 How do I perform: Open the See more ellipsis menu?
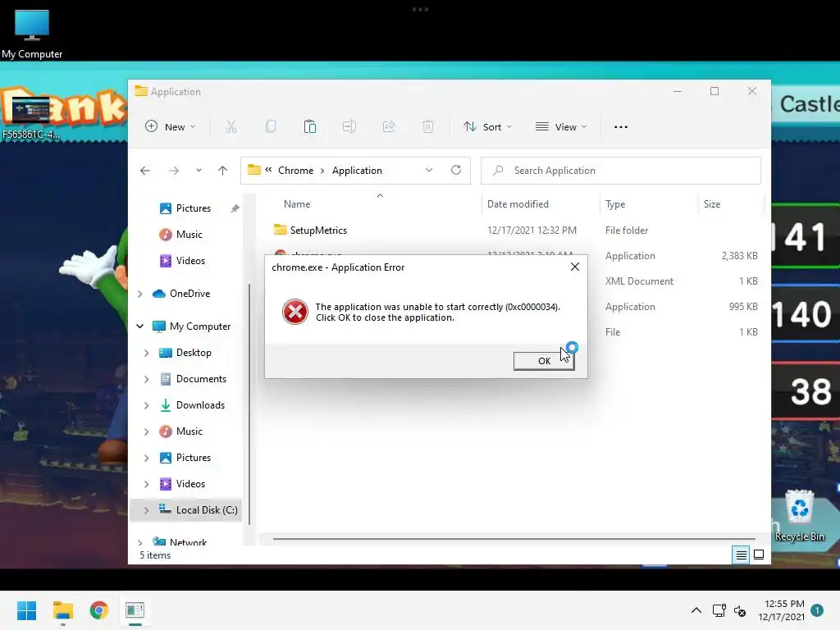click(x=621, y=127)
